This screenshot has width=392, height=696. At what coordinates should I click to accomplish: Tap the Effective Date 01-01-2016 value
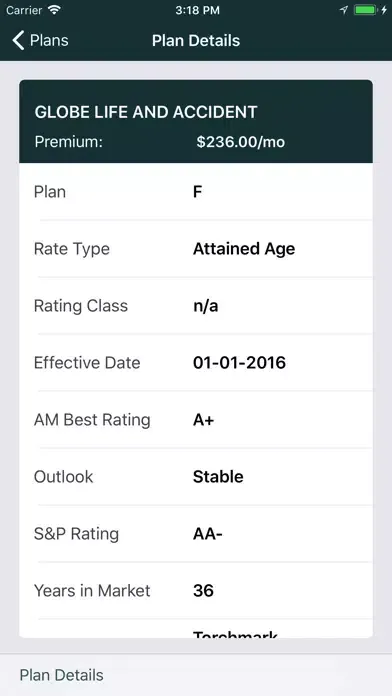(x=239, y=363)
